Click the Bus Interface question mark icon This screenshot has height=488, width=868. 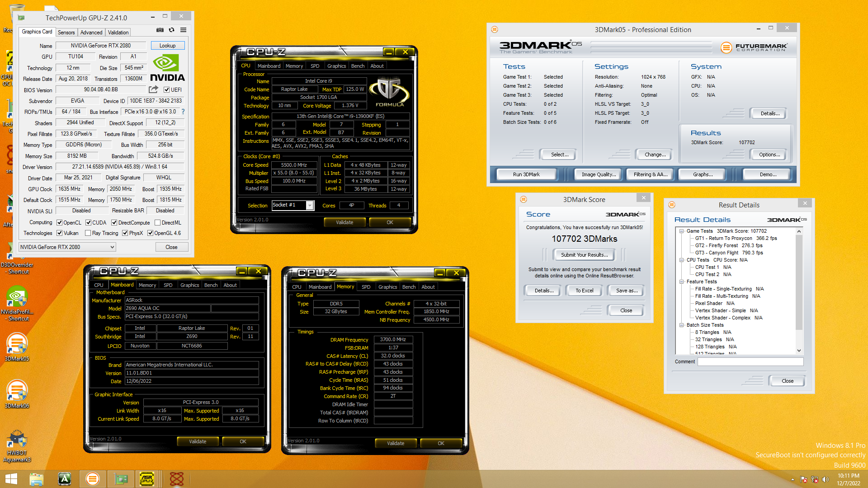183,112
